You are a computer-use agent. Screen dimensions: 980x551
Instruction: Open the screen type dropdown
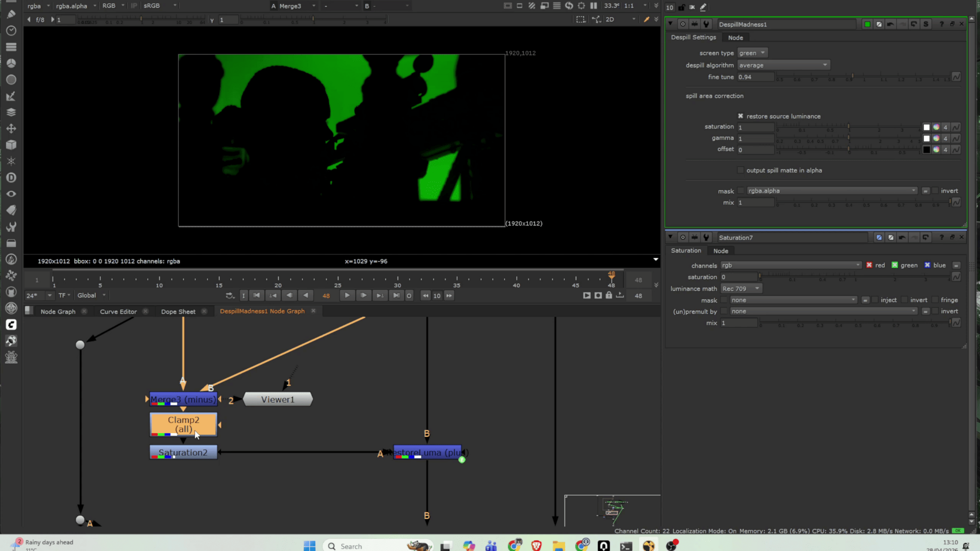click(x=752, y=53)
